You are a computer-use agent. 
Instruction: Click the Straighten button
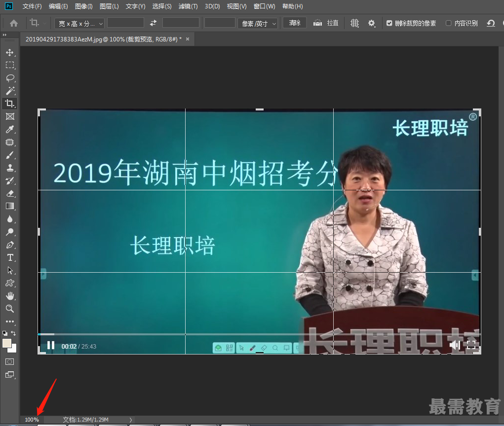point(326,23)
